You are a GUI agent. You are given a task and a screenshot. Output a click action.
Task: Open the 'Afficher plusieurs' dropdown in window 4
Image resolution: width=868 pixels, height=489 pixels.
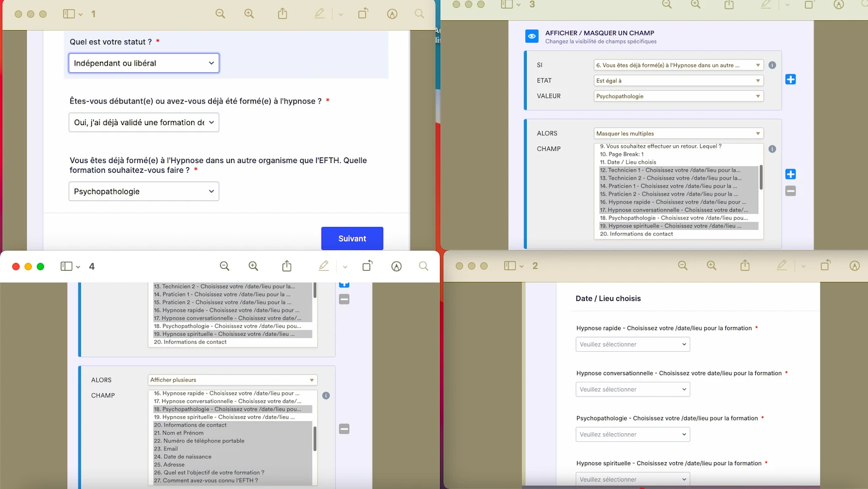pyautogui.click(x=232, y=379)
